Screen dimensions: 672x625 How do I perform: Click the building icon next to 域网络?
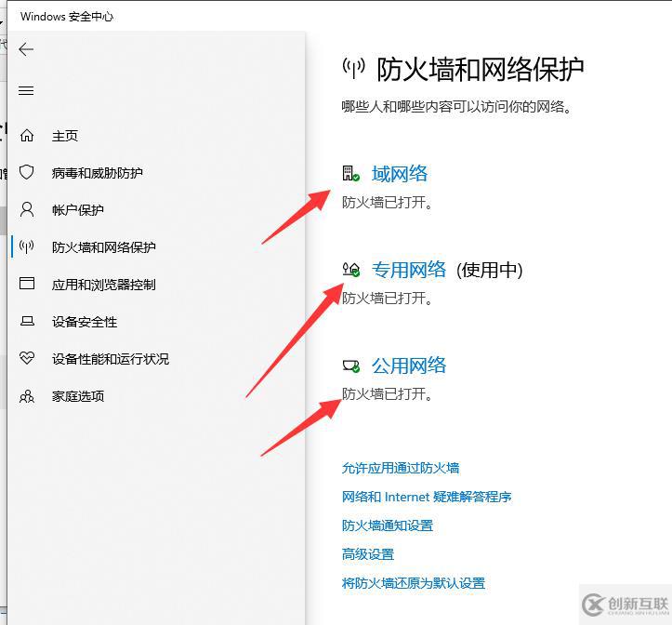pyautogui.click(x=350, y=173)
